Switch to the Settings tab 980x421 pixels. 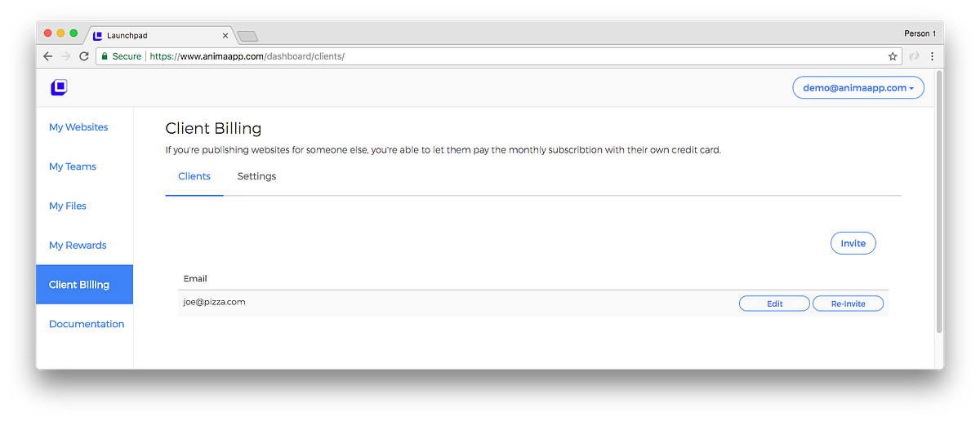pos(256,176)
